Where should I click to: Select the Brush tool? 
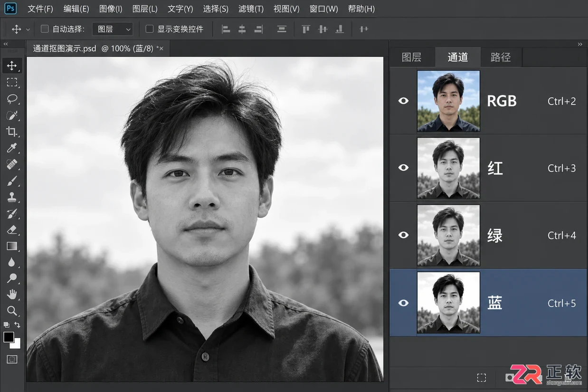coord(12,181)
